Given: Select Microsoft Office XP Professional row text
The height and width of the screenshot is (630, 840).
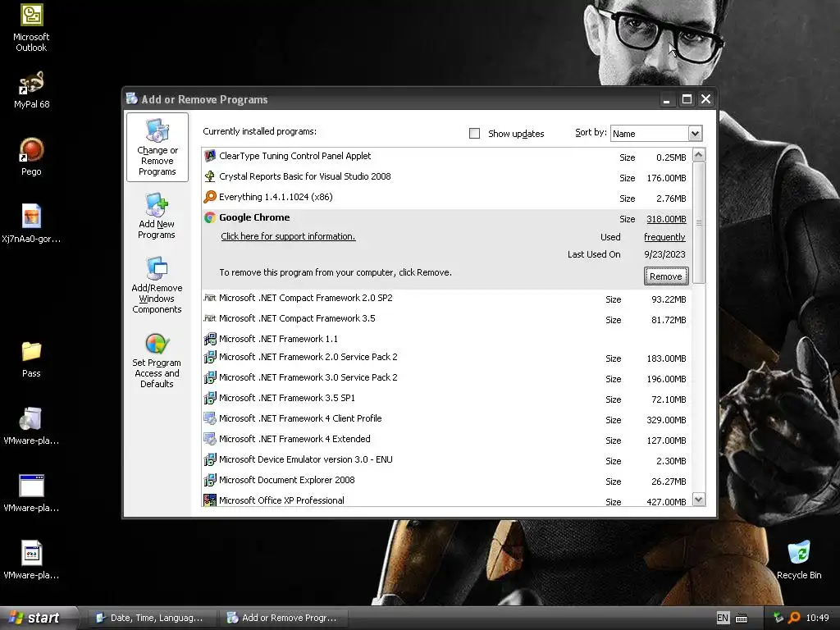Looking at the screenshot, I should [x=282, y=500].
